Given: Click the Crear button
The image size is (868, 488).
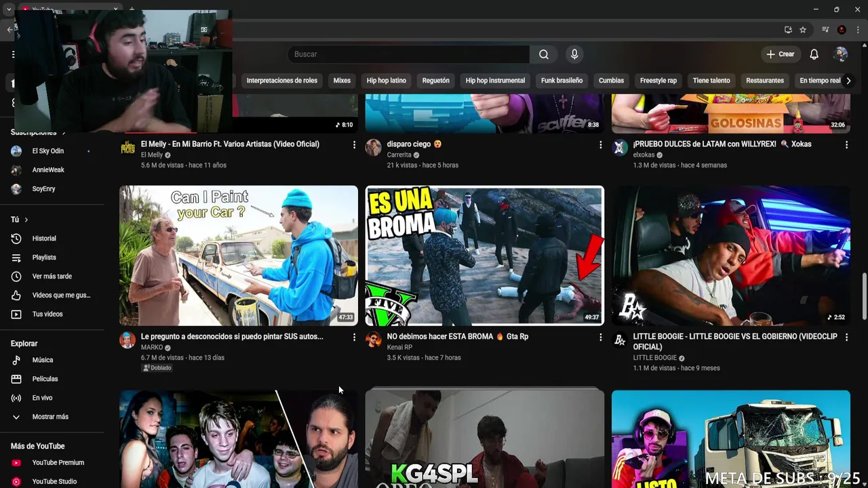Looking at the screenshot, I should [780, 54].
